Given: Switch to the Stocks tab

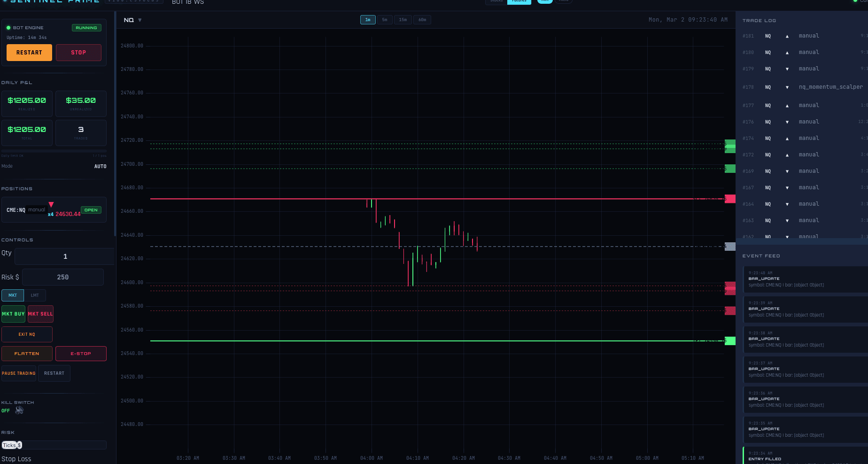Looking at the screenshot, I should 496,1.
